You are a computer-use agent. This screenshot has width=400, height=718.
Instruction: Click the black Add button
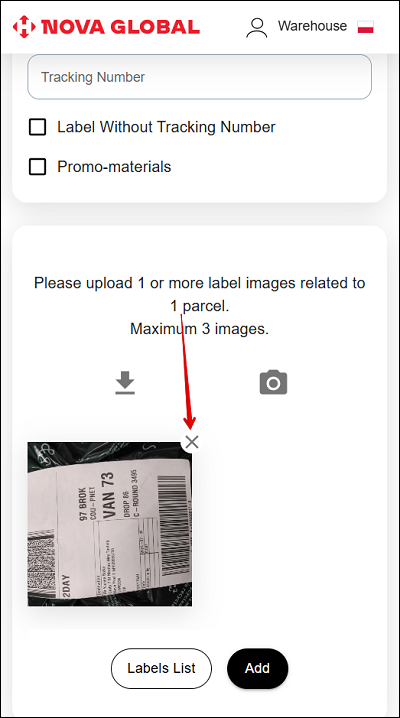(258, 669)
